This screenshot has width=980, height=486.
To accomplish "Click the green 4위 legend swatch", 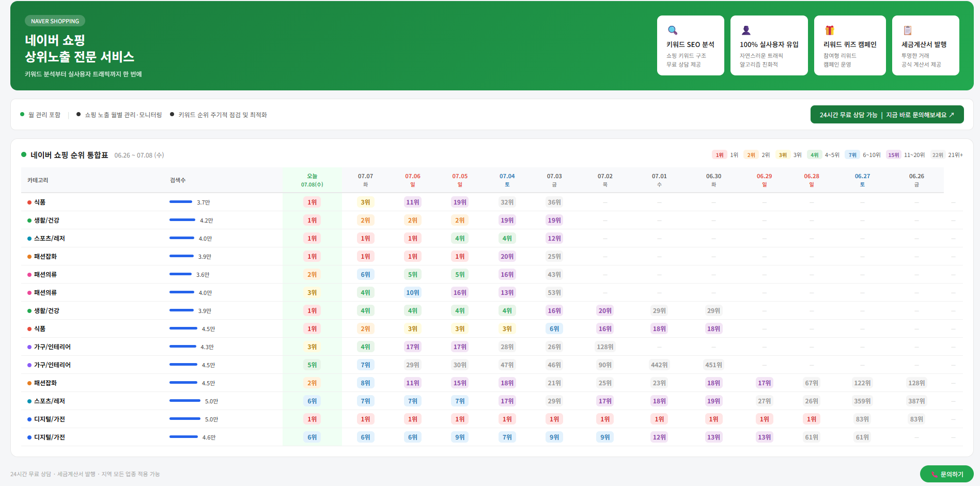I will [814, 155].
